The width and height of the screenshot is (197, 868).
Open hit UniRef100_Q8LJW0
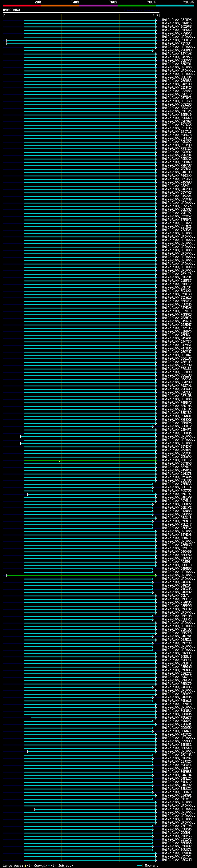[177, 78]
